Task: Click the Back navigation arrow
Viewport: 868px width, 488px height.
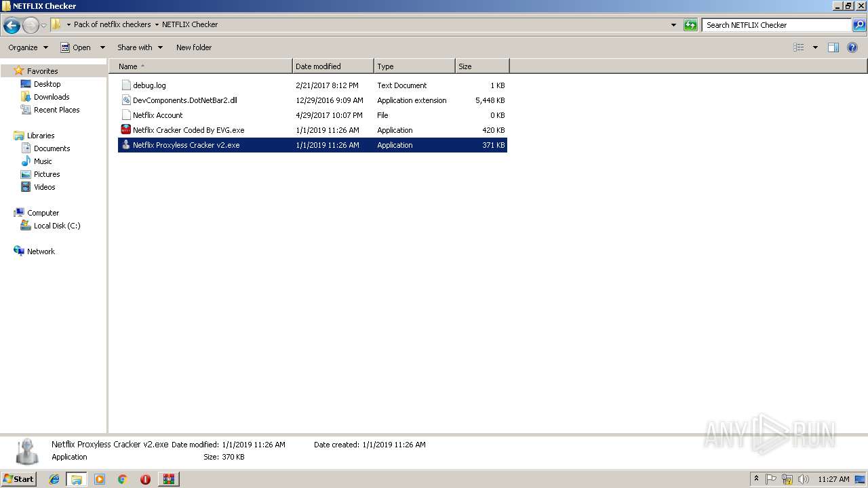Action: tap(12, 26)
